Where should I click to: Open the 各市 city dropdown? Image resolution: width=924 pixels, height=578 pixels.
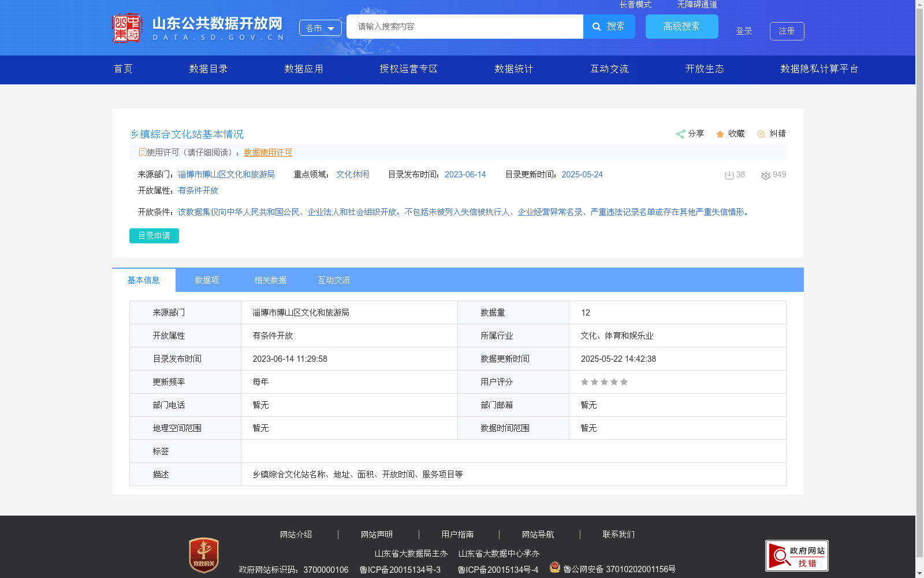pos(321,28)
